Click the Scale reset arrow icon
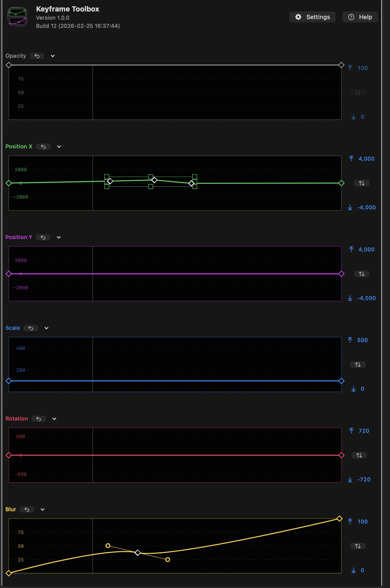This screenshot has height=588, width=390. (31, 328)
